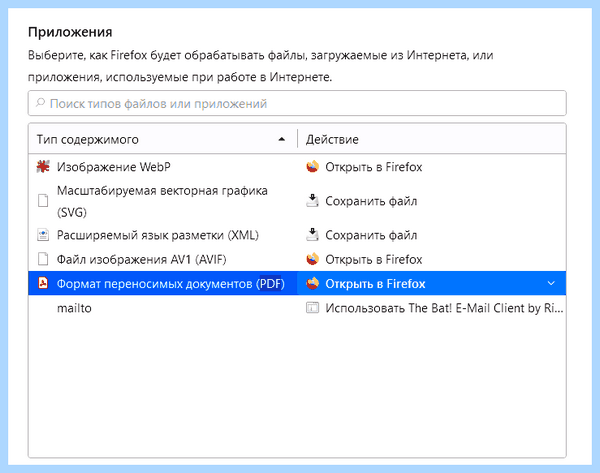Click Использовать The Bat! action for mailto
The image size is (600, 473).
coord(444,308)
